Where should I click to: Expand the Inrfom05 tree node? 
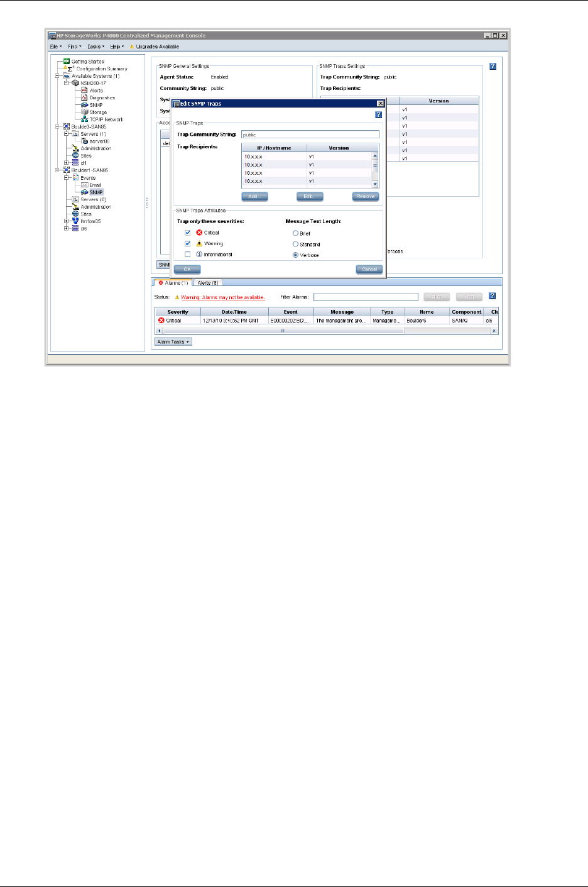click(x=66, y=221)
